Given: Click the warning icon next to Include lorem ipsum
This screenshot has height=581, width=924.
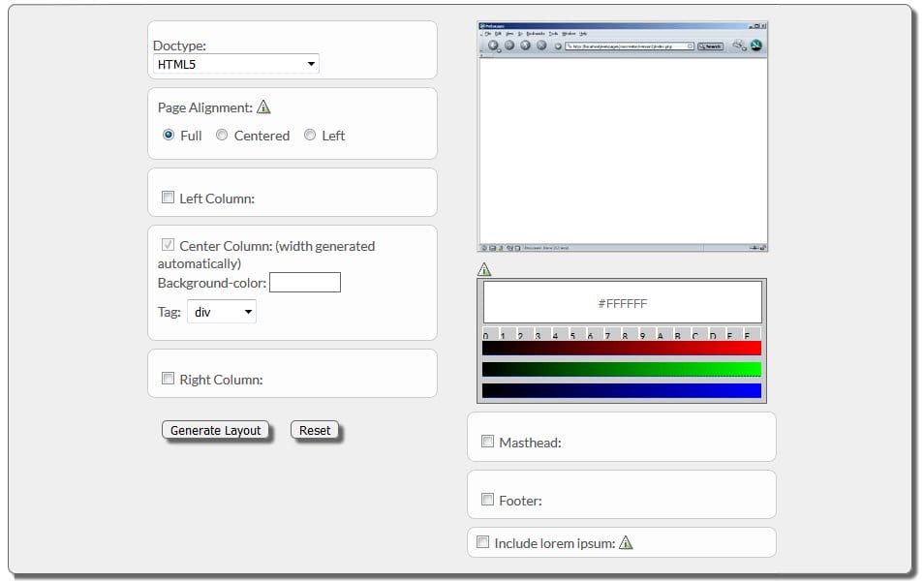Looking at the screenshot, I should (x=626, y=542).
